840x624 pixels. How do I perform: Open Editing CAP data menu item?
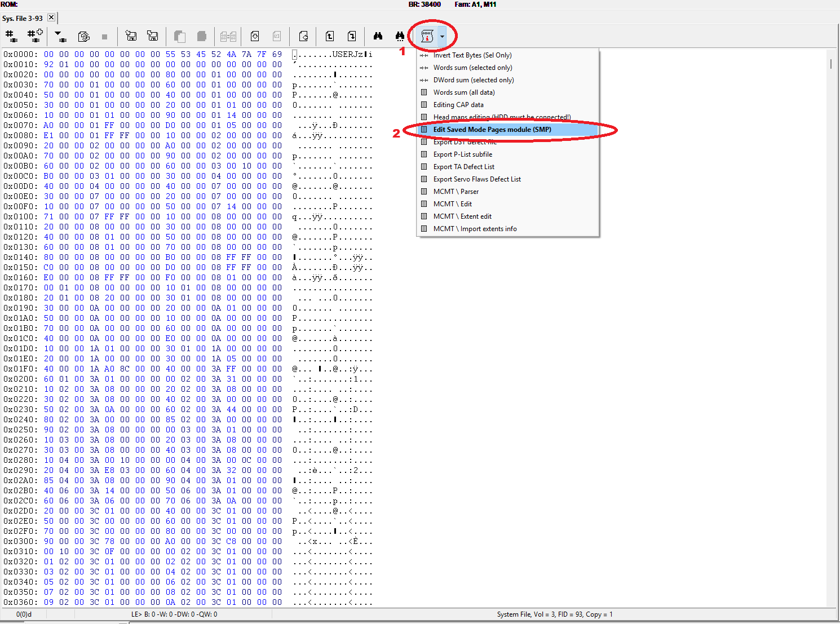coord(458,105)
